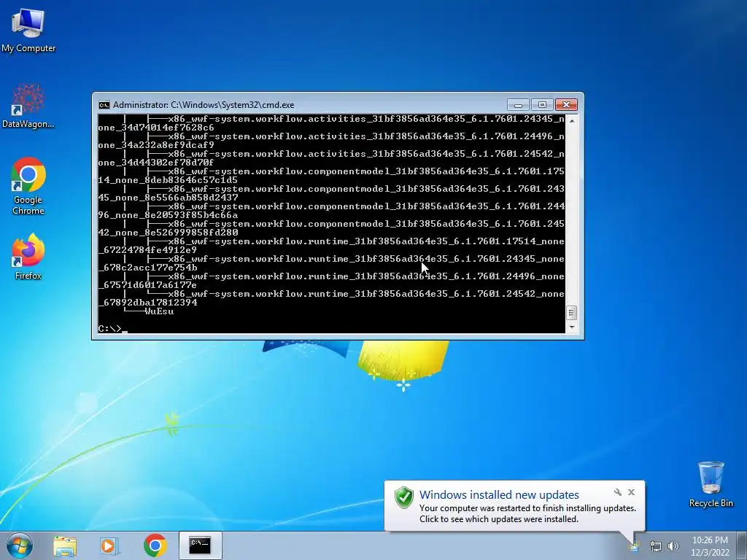
Task: Click the 'WuEsu' folder line
Action: tap(159, 311)
